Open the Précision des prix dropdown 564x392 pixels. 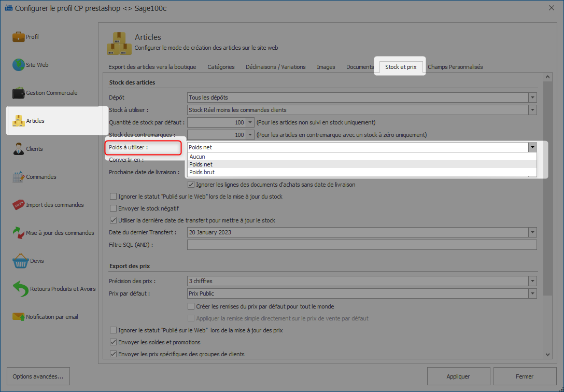tap(532, 281)
